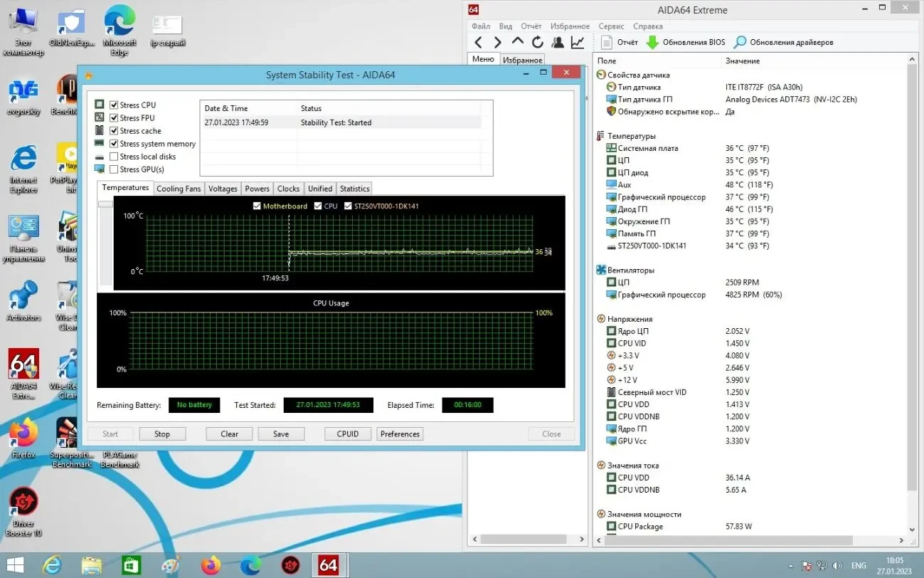Click the driver updates magnifier icon
This screenshot has width=924, height=578.
pyautogui.click(x=740, y=41)
